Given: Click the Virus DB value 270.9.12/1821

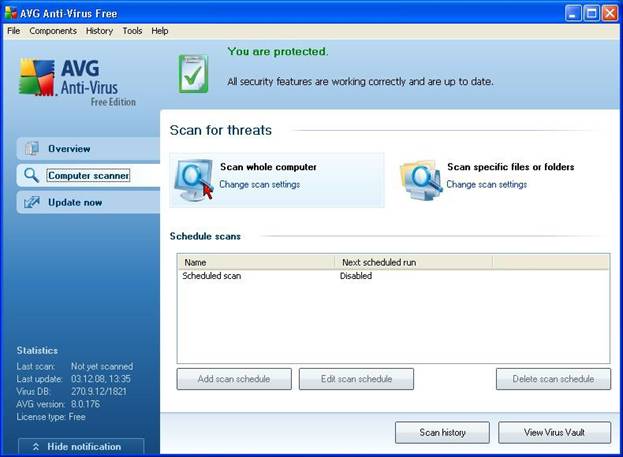Looking at the screenshot, I should [99, 391].
